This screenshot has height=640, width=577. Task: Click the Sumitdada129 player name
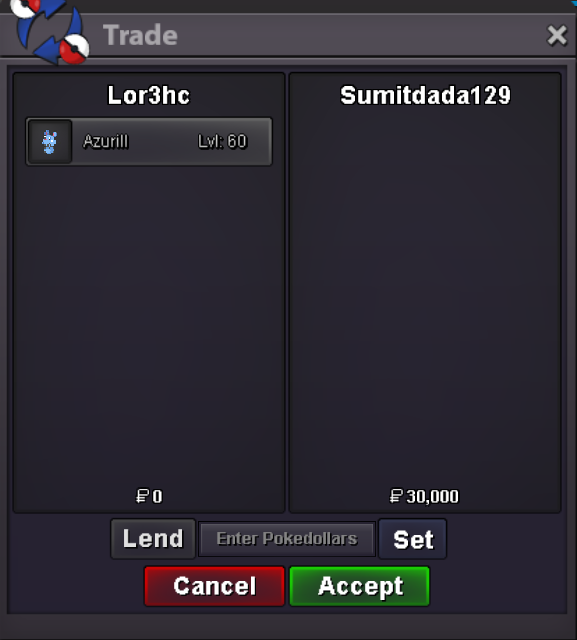(425, 95)
